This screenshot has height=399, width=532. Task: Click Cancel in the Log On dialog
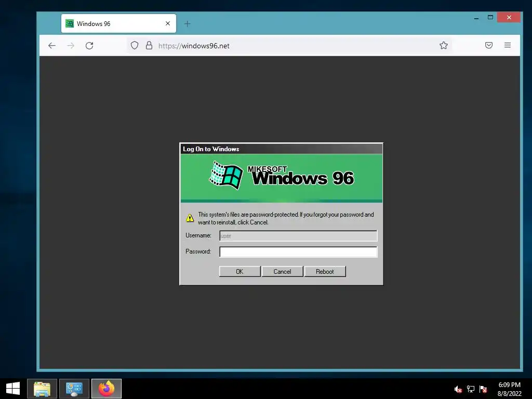point(282,271)
